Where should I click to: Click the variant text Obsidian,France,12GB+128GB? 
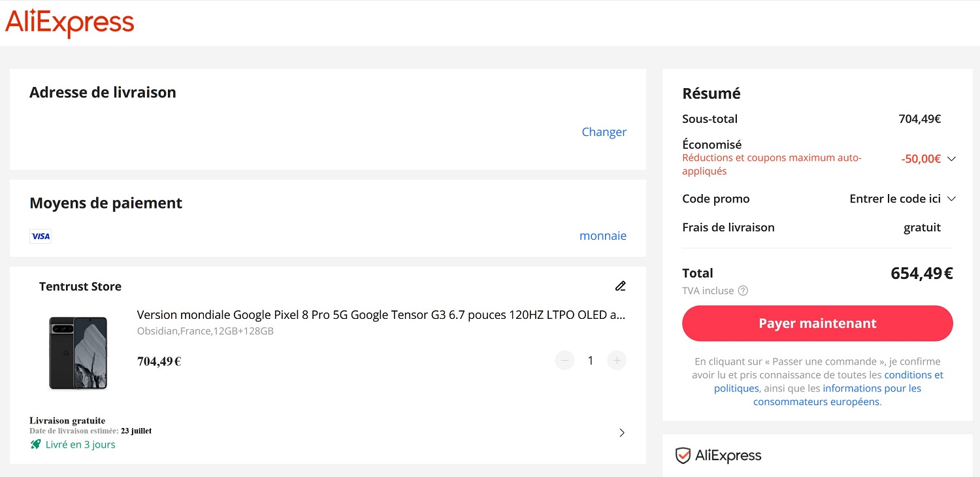click(205, 331)
